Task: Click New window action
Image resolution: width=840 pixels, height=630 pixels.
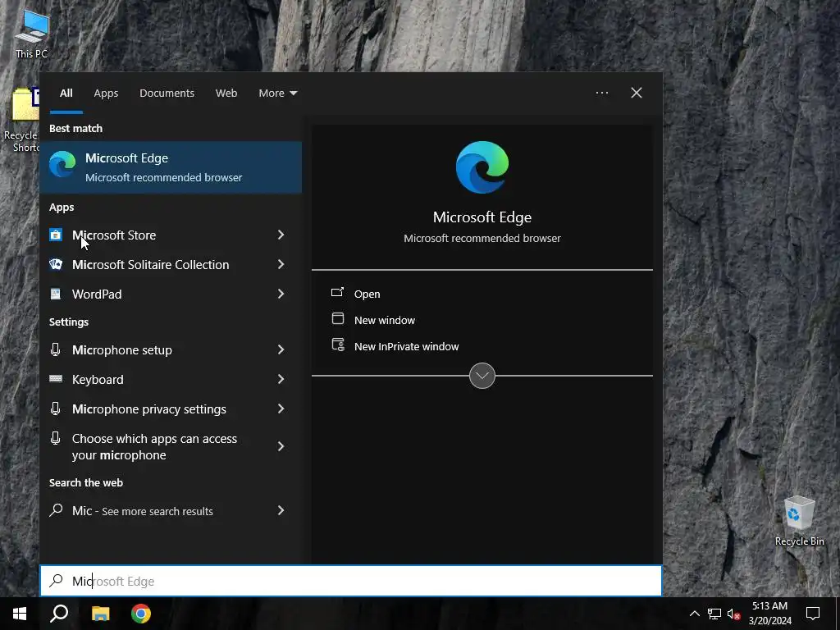Action: pos(385,321)
